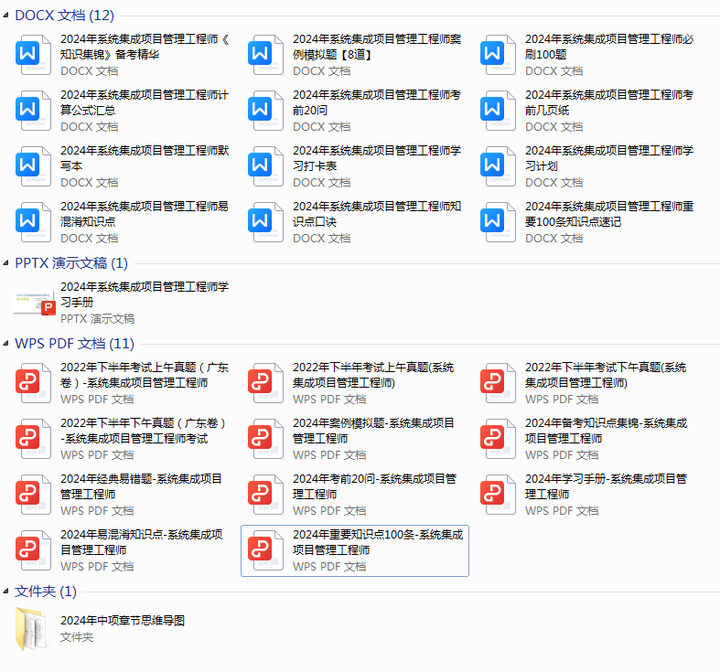Collapse the DOCX 文档 (12) group
This screenshot has height=672, width=720.
7,16
